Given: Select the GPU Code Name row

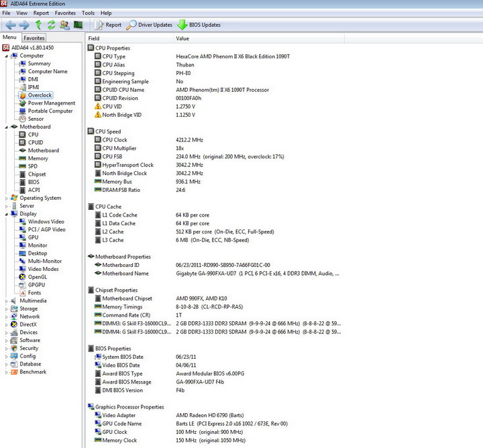Looking at the screenshot, I should click(215, 424).
